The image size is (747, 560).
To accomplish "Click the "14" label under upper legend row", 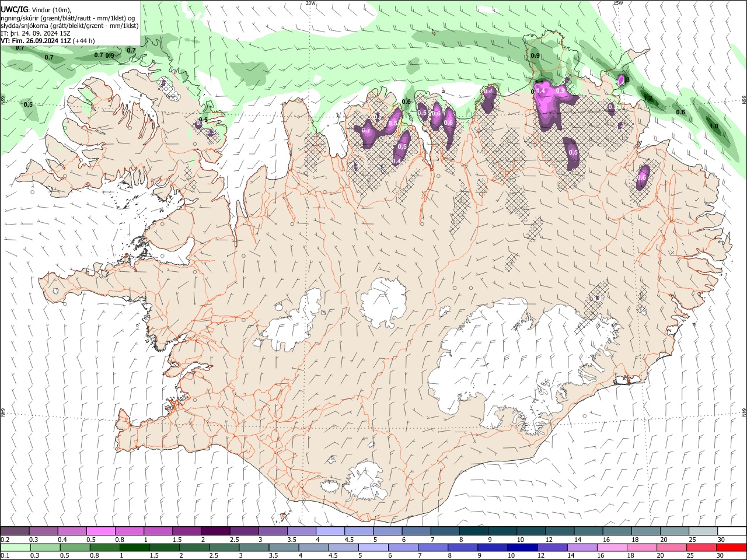I will pyautogui.click(x=577, y=540).
